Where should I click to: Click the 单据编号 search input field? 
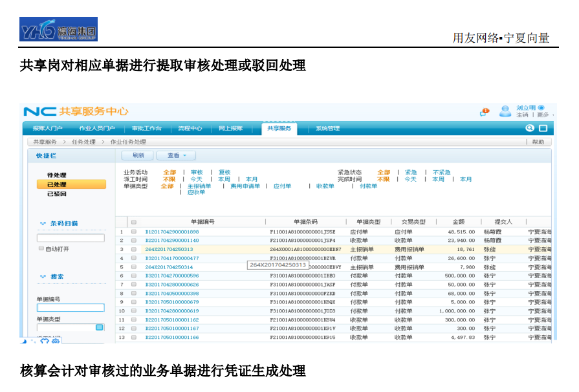[x=70, y=308]
